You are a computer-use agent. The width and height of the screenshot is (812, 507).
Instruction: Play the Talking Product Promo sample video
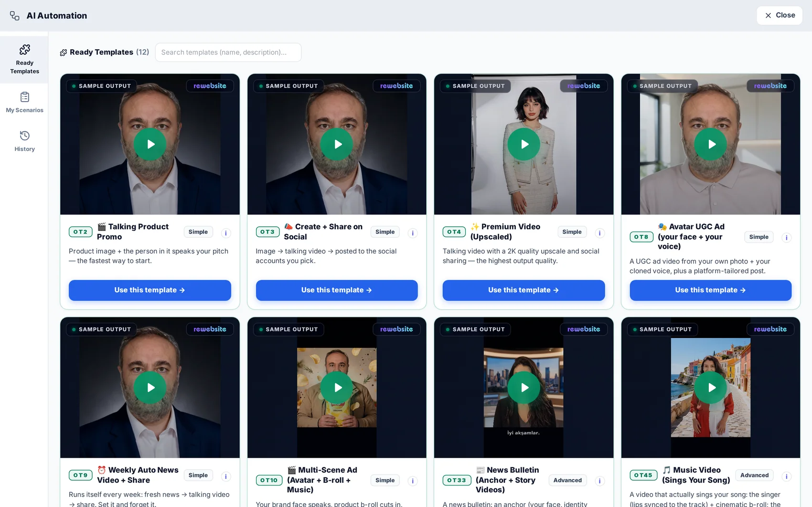click(x=150, y=144)
